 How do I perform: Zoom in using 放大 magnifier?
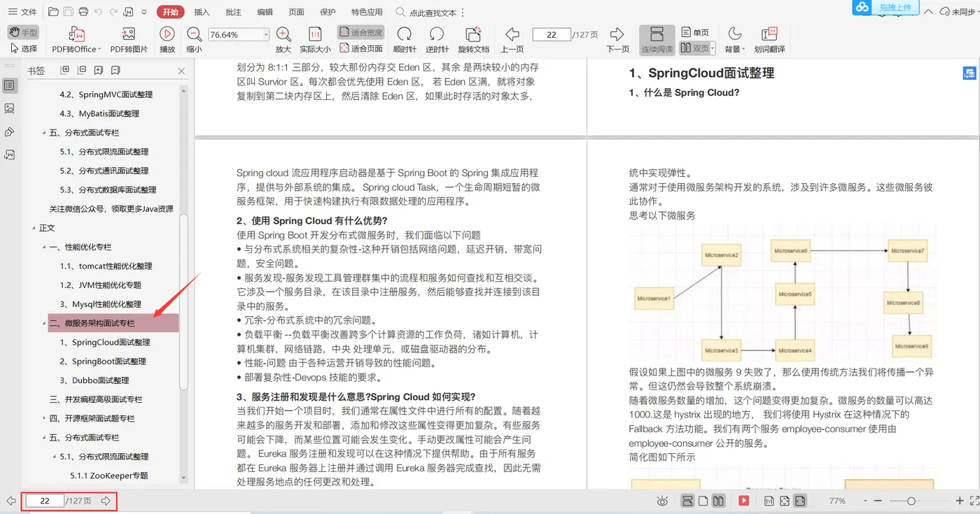tap(283, 40)
